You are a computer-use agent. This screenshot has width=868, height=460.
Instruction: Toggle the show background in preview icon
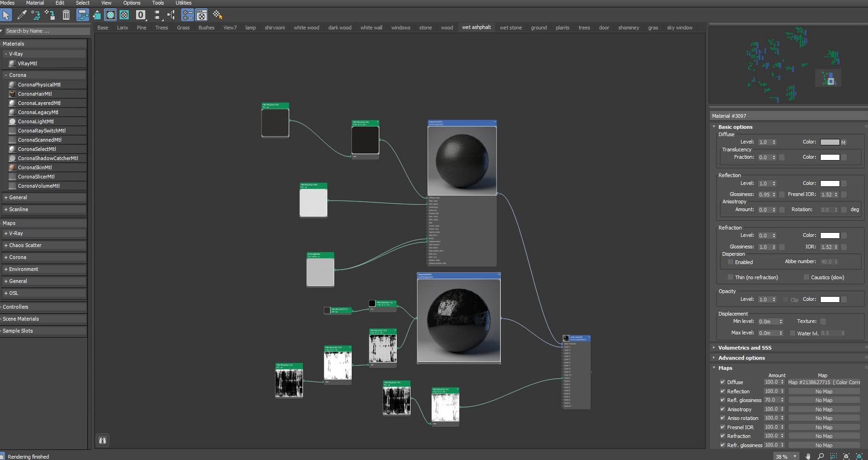coord(124,15)
